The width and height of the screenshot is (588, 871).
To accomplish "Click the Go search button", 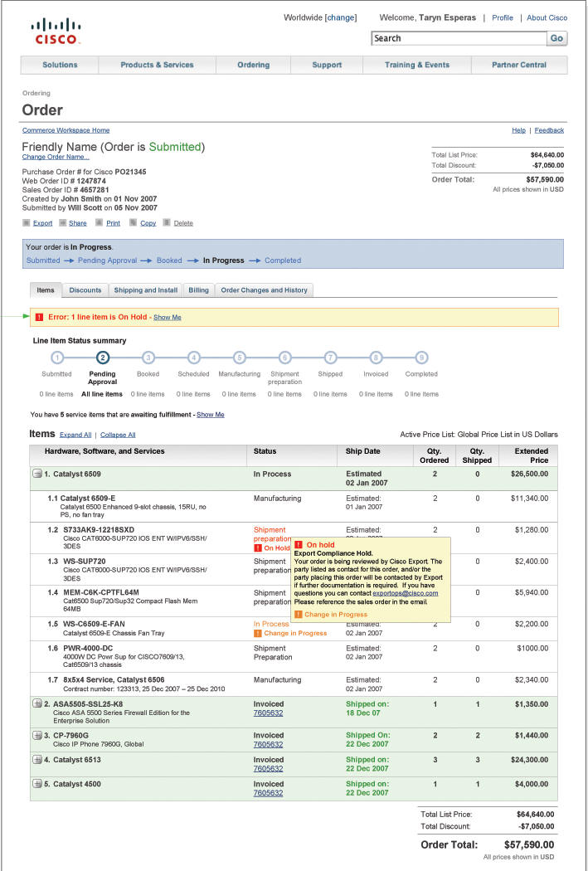I will pyautogui.click(x=557, y=38).
